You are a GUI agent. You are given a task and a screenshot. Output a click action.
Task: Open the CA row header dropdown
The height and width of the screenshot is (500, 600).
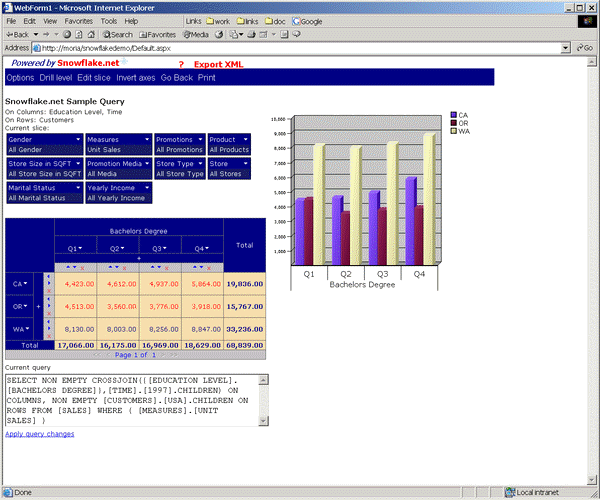pyautogui.click(x=26, y=283)
